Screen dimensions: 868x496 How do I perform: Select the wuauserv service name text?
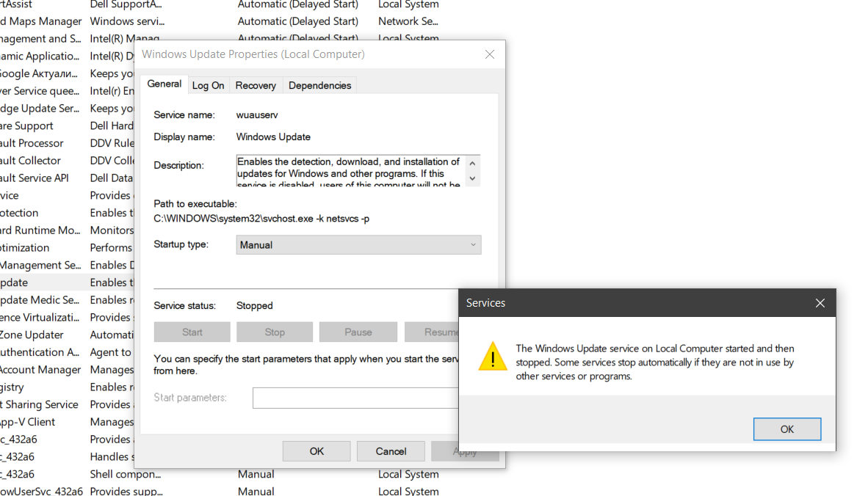coord(257,115)
